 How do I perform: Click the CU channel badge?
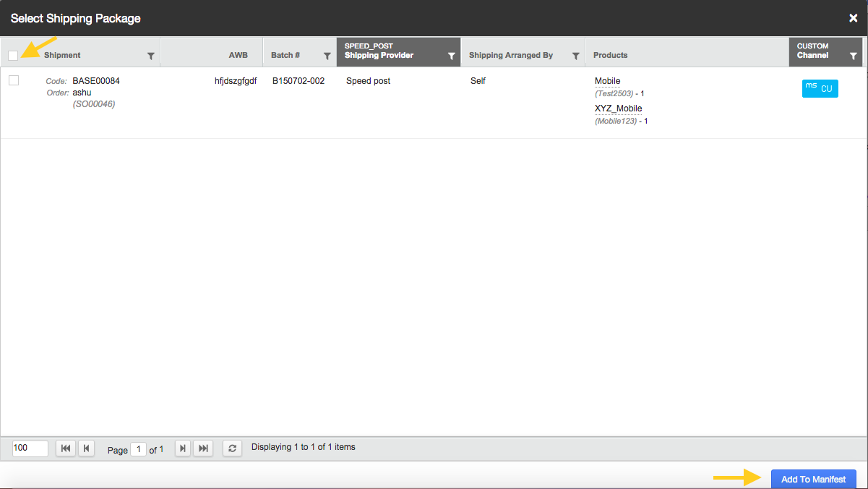coord(820,88)
